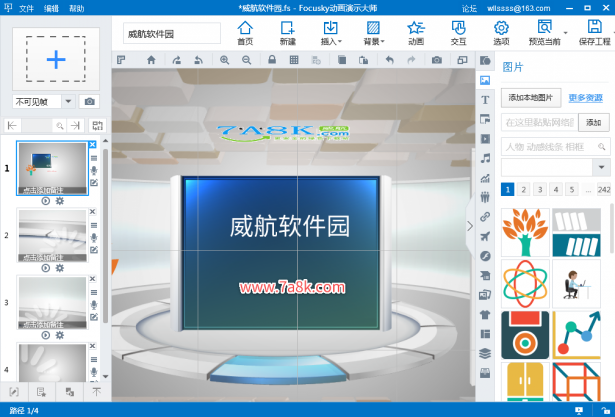615x417 pixels.
Task: Open 更多资源 link
Action: (x=586, y=98)
